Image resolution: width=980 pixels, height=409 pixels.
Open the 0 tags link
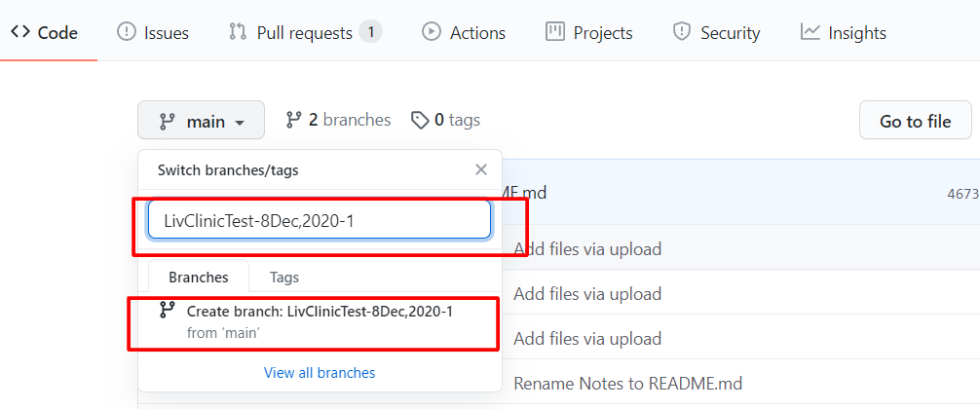pos(446,120)
